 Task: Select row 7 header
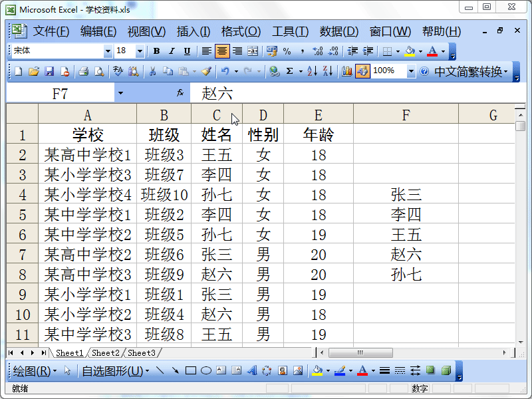pyautogui.click(x=23, y=255)
